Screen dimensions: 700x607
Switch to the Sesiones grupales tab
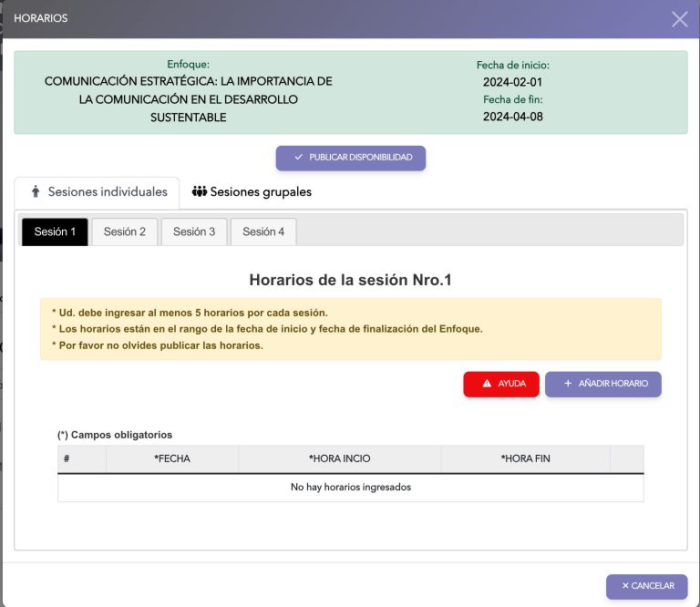pos(252,192)
